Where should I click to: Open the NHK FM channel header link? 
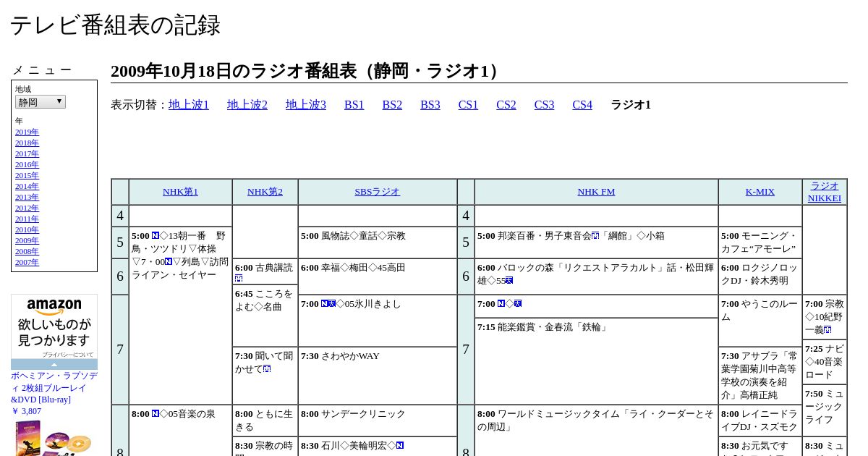point(596,192)
